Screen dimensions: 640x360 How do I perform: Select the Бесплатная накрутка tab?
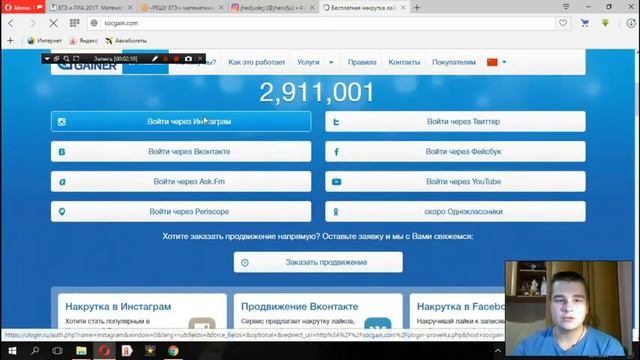(364, 7)
